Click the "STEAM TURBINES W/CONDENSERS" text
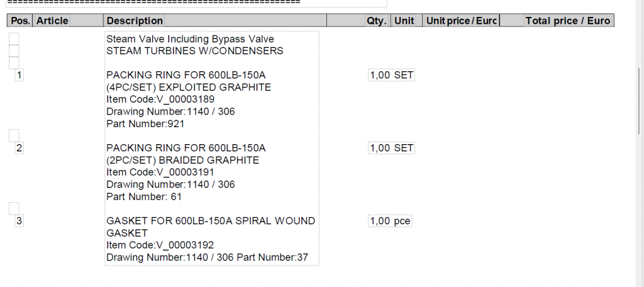 point(194,51)
